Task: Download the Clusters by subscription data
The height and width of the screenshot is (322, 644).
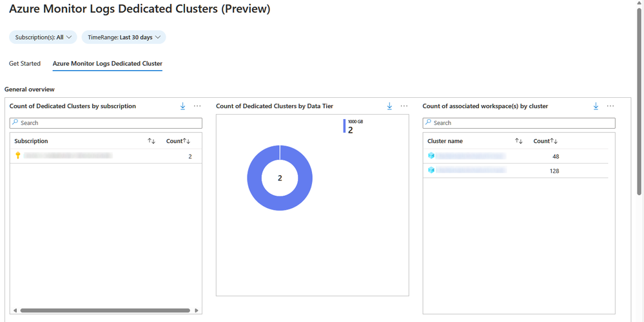Action: click(x=183, y=106)
